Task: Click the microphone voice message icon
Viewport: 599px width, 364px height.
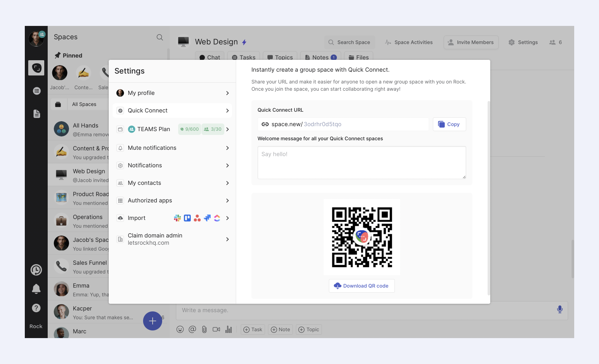Action: pos(559,309)
